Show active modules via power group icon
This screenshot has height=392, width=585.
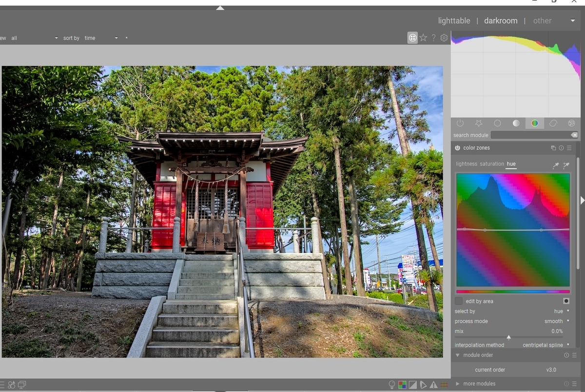tap(460, 123)
